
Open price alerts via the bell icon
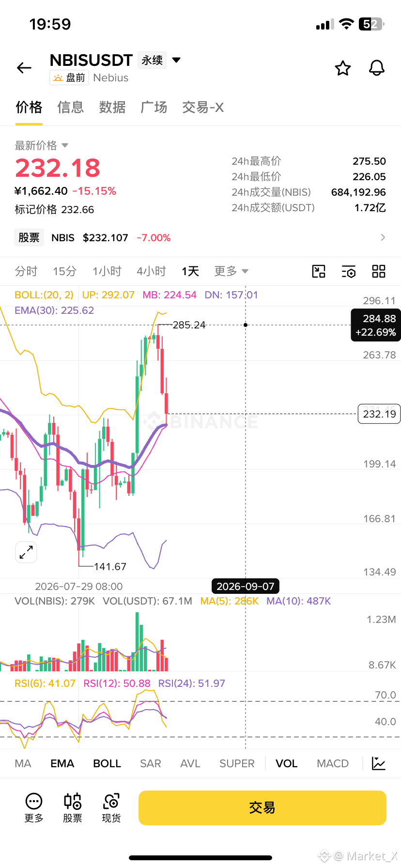377,68
